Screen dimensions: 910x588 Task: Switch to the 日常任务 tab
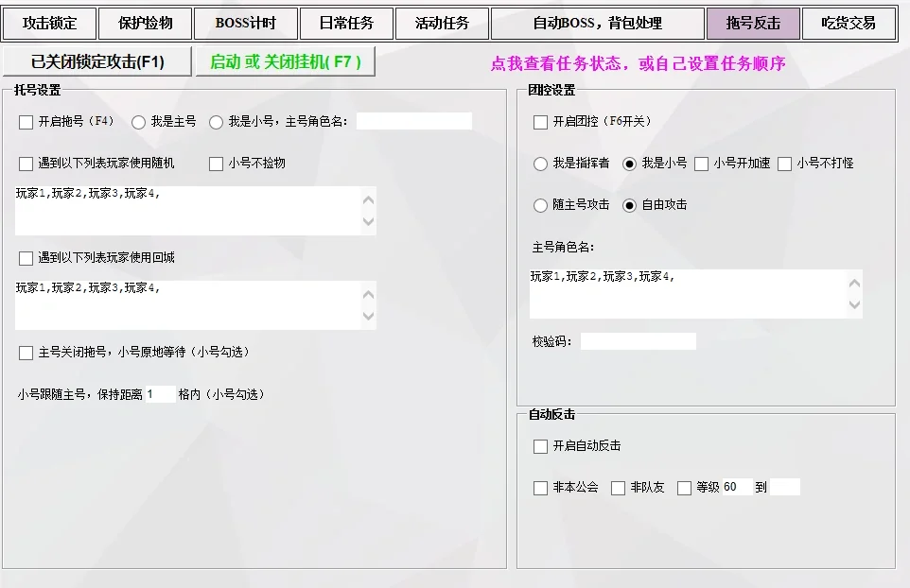pyautogui.click(x=346, y=24)
